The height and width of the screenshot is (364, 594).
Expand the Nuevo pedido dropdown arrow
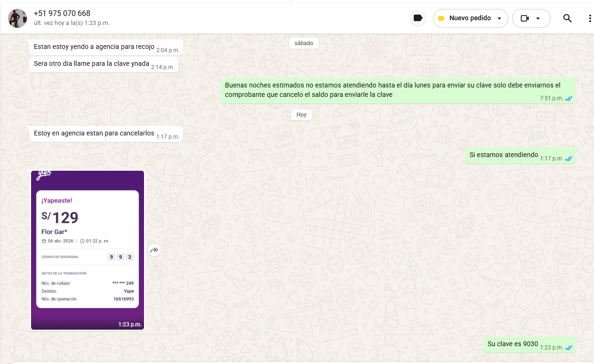[499, 18]
